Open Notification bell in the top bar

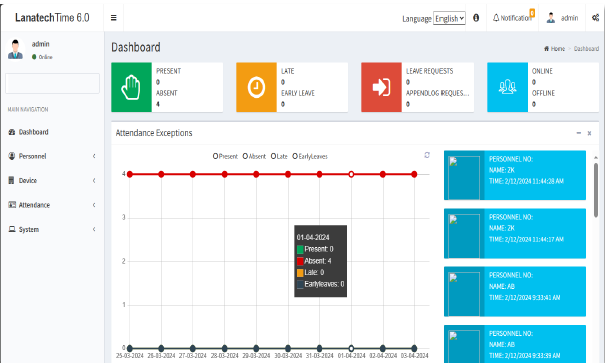513,18
